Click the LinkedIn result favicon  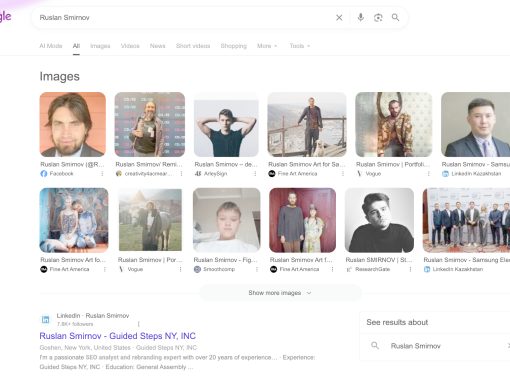[45, 320]
